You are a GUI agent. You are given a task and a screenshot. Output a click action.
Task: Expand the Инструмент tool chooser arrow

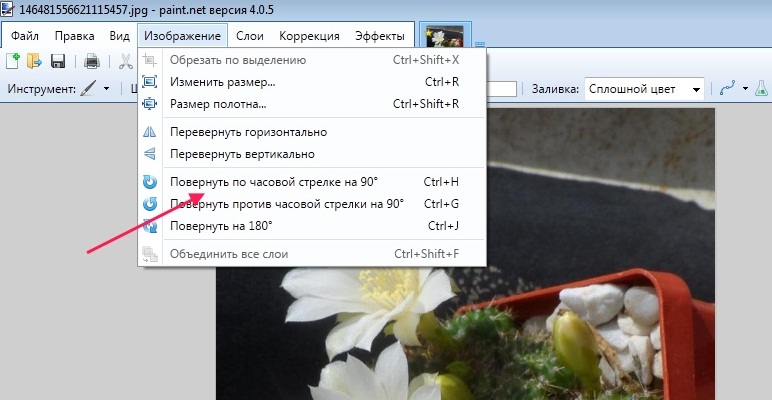pos(106,89)
